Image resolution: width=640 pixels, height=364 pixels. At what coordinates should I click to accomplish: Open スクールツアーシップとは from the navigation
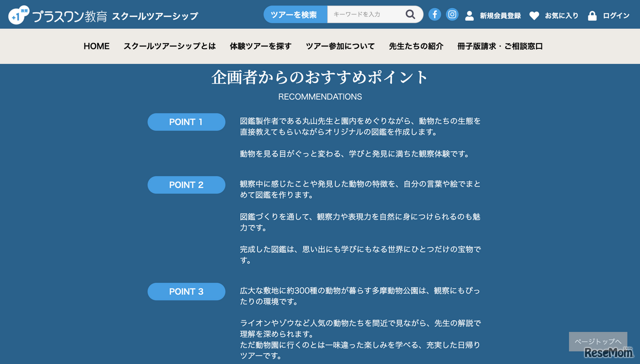tap(169, 46)
